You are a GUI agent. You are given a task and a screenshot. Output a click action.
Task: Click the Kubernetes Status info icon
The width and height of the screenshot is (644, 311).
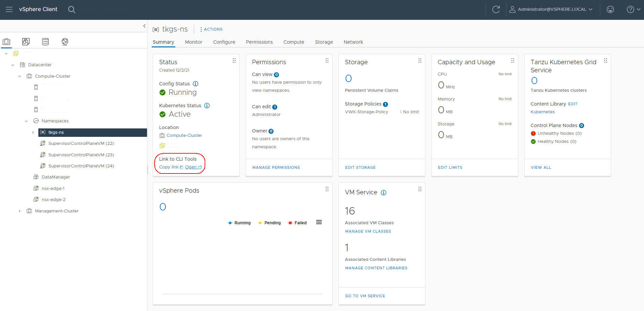click(x=207, y=106)
